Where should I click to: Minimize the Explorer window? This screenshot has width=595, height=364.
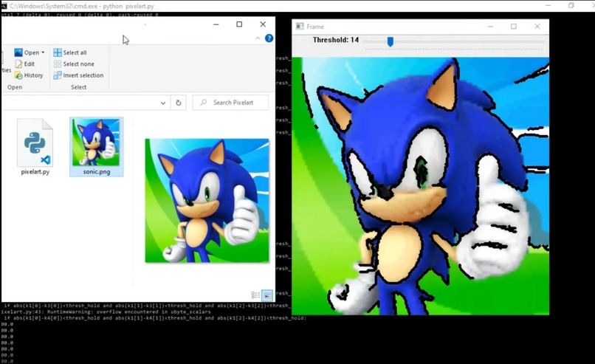coord(216,24)
